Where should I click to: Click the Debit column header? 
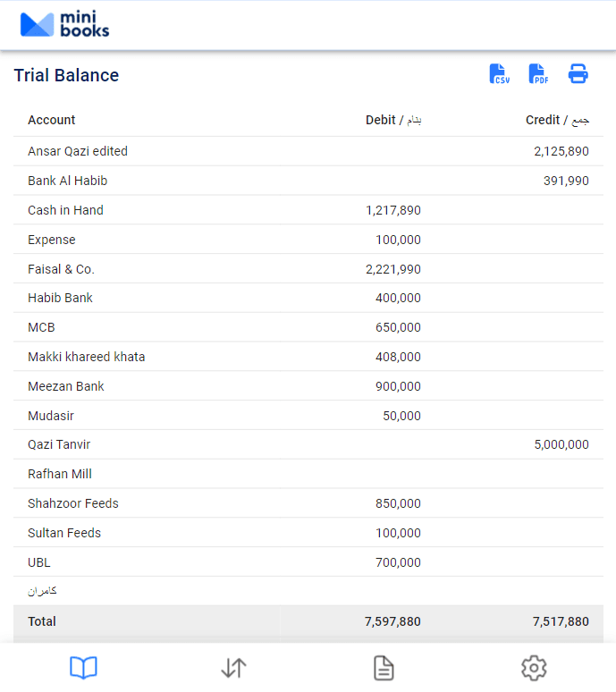tap(392, 120)
